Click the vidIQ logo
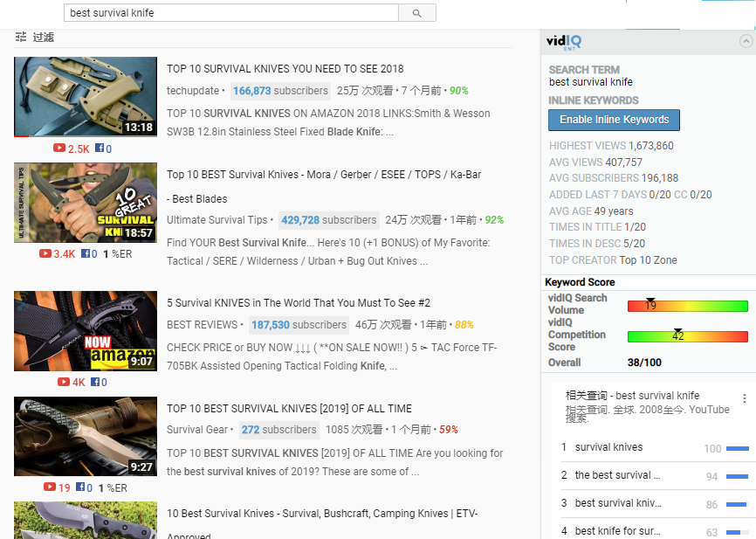Image resolution: width=756 pixels, height=539 pixels. [x=564, y=42]
